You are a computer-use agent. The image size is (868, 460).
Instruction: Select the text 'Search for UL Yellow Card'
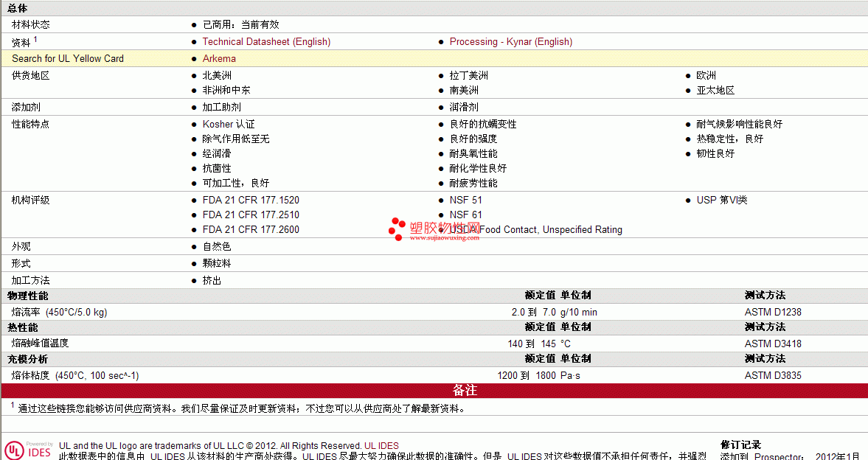68,59
